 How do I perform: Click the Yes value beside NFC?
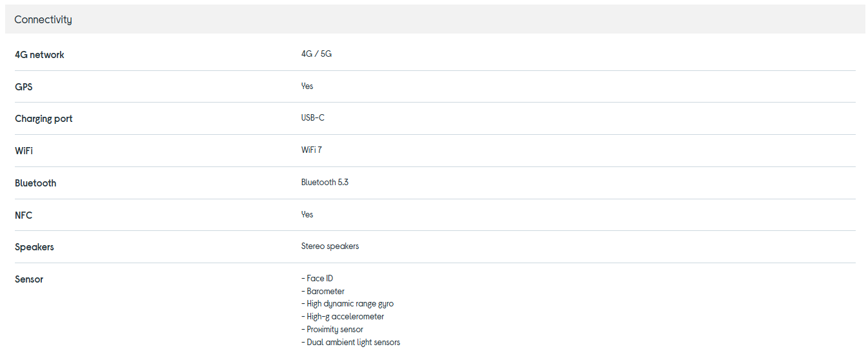307,215
